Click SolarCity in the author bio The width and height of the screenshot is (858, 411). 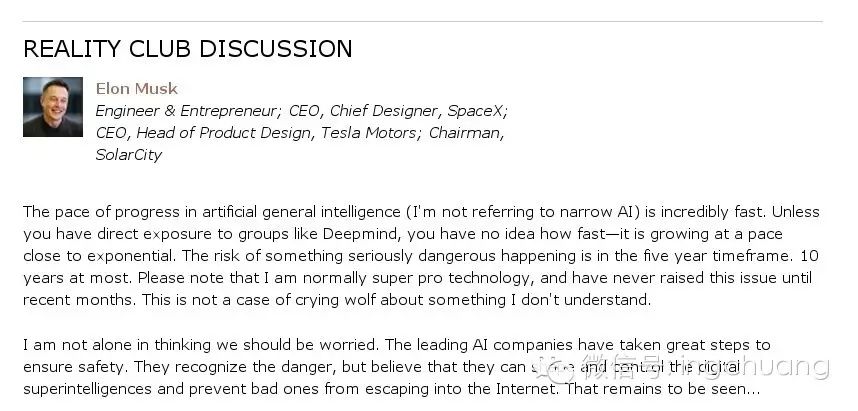(129, 155)
